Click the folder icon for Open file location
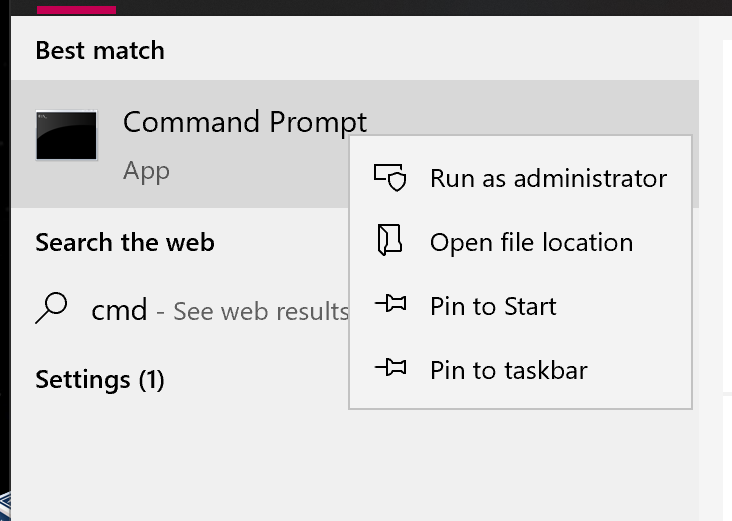Image resolution: width=732 pixels, height=521 pixels. coord(390,241)
